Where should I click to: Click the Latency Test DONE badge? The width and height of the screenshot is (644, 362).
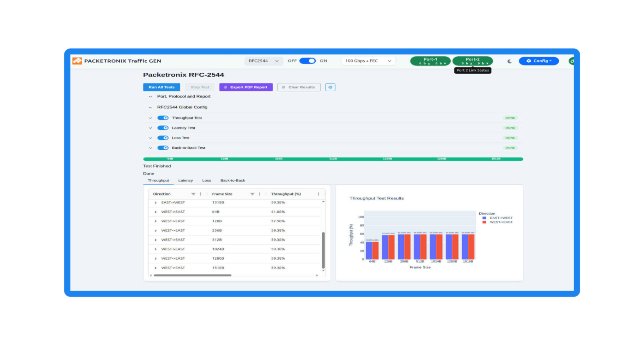pyautogui.click(x=510, y=128)
